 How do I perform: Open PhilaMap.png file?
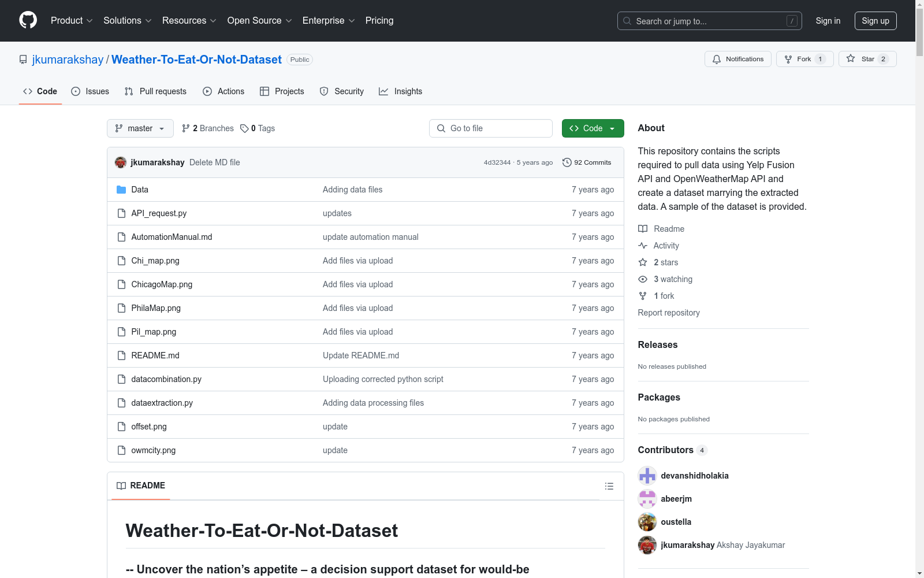pyautogui.click(x=156, y=308)
